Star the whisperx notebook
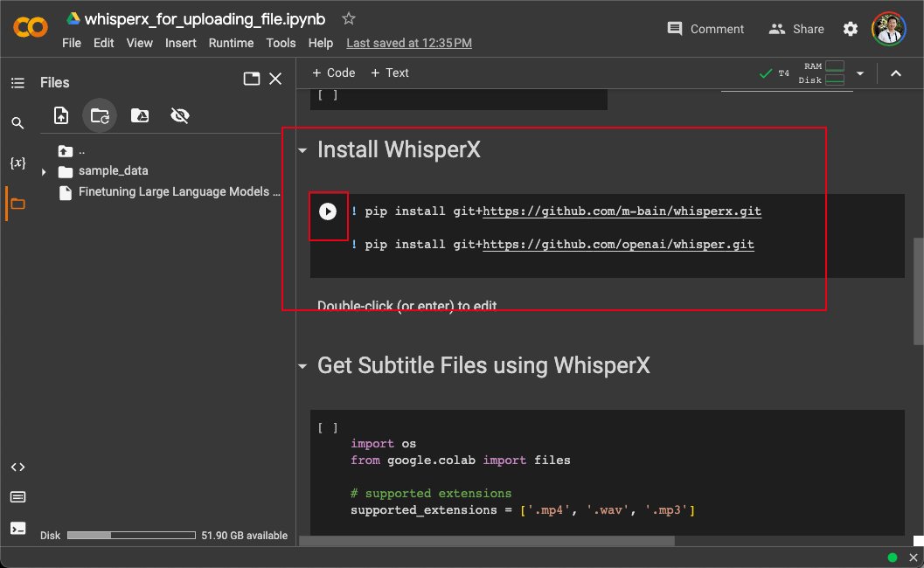The image size is (924, 568). pos(349,19)
